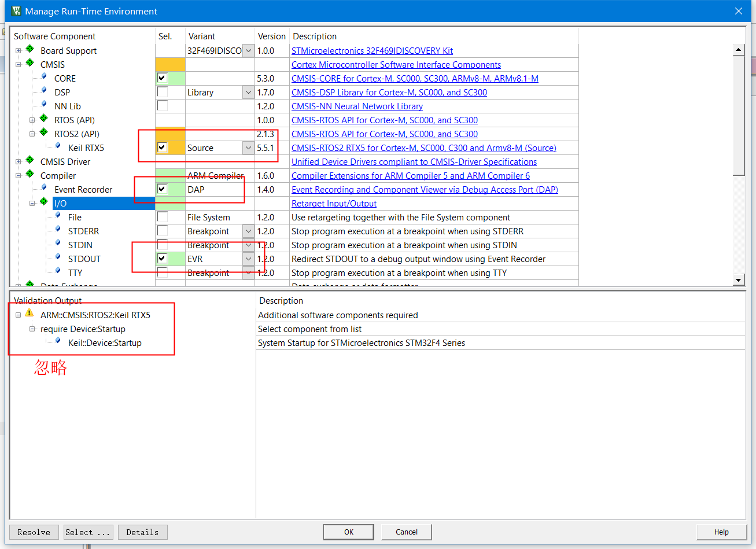The image size is (756, 549).
Task: Enable the STDERR checkbox
Action: pos(162,231)
